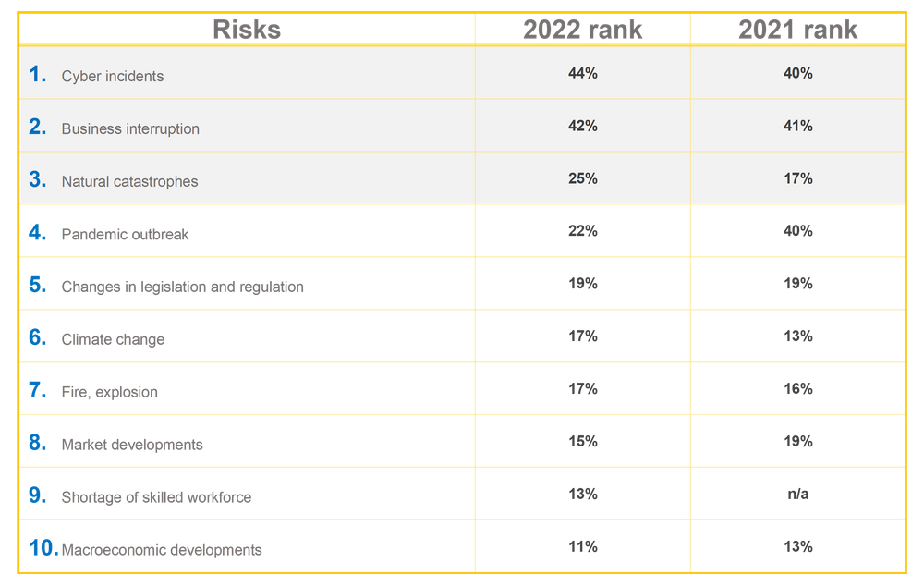The image size is (924, 574).
Task: Click the 2022 rank column header
Action: pos(582,30)
